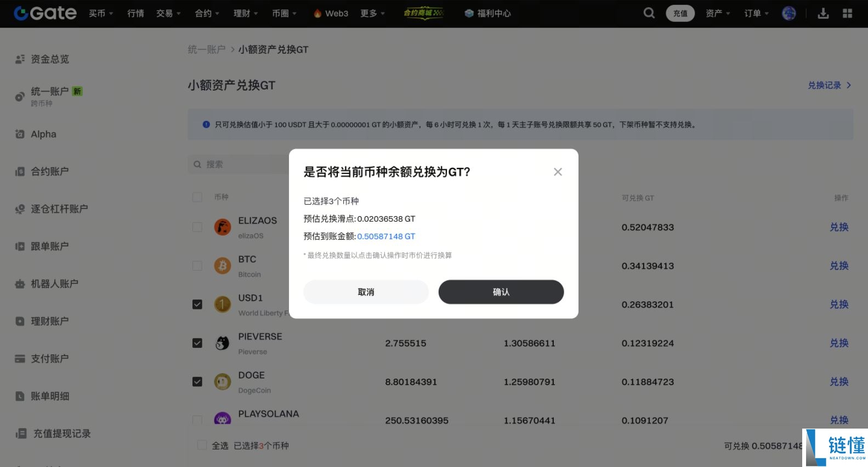
Task: Click the 合约账户 sidebar icon
Action: click(20, 172)
